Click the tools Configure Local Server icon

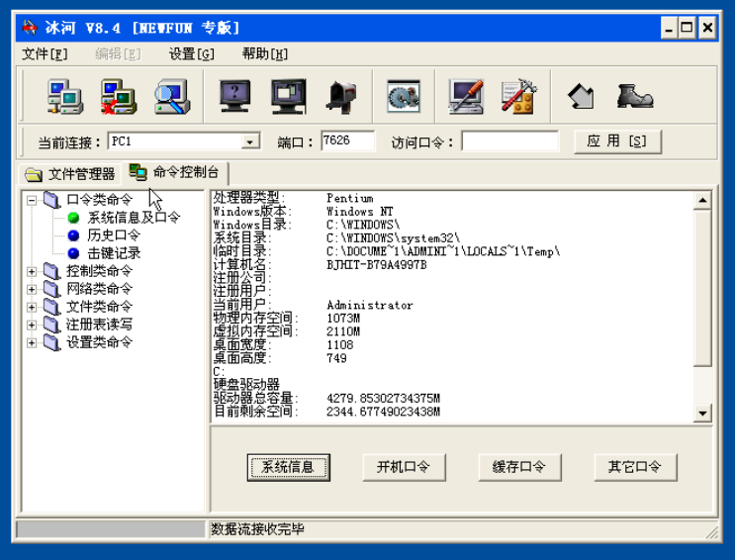click(x=519, y=97)
